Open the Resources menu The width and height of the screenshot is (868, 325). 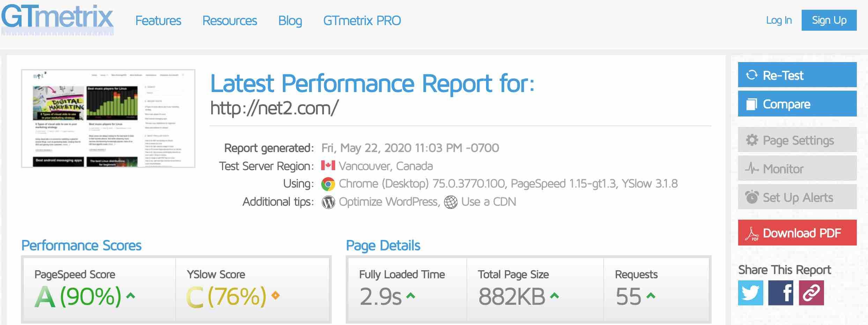tap(230, 21)
